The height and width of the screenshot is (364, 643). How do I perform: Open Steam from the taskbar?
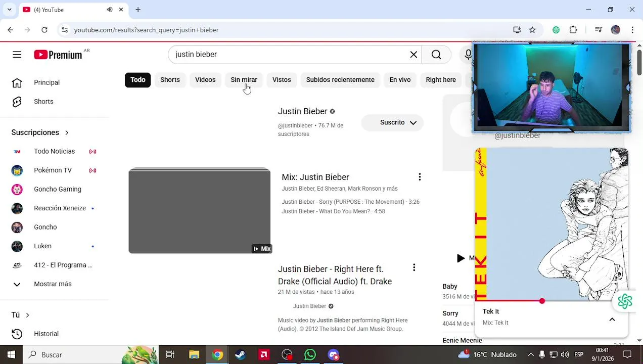[x=240, y=354]
